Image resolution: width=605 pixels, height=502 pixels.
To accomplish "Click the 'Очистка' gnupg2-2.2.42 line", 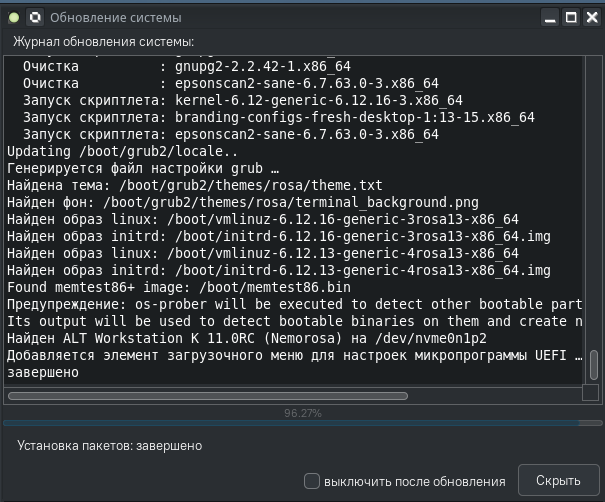I will pos(187,66).
